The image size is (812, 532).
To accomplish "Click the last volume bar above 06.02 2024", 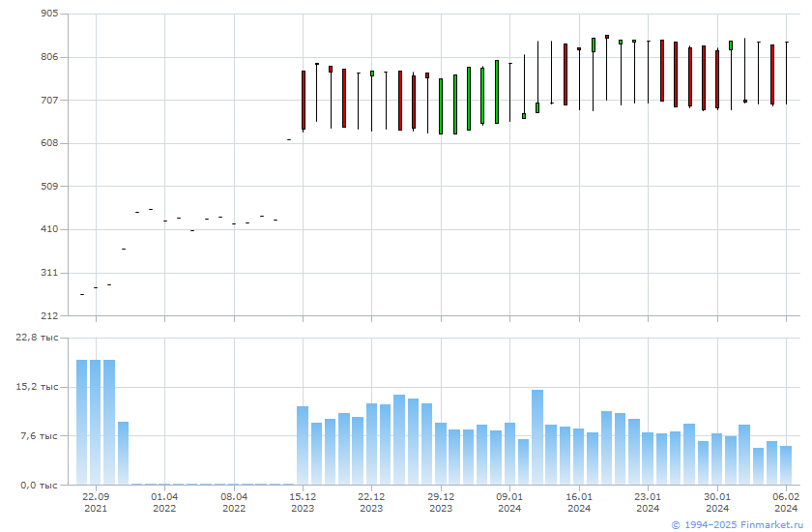I will (786, 465).
